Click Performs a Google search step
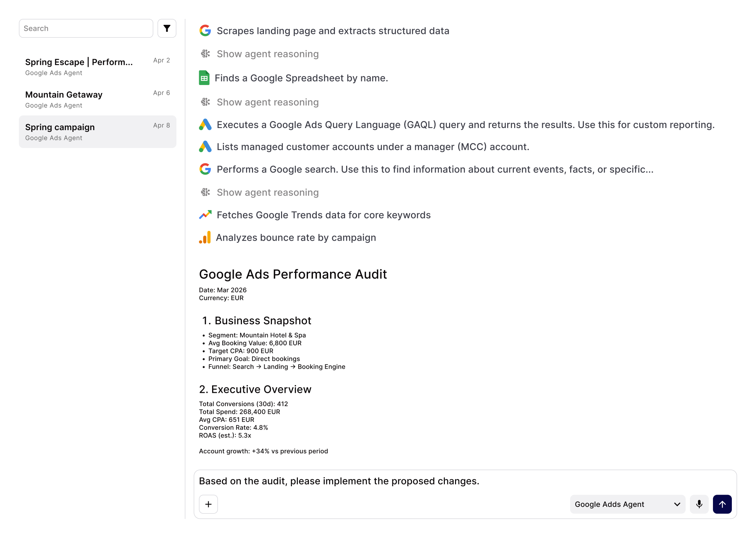Image resolution: width=756 pixels, height=538 pixels. 435,169
